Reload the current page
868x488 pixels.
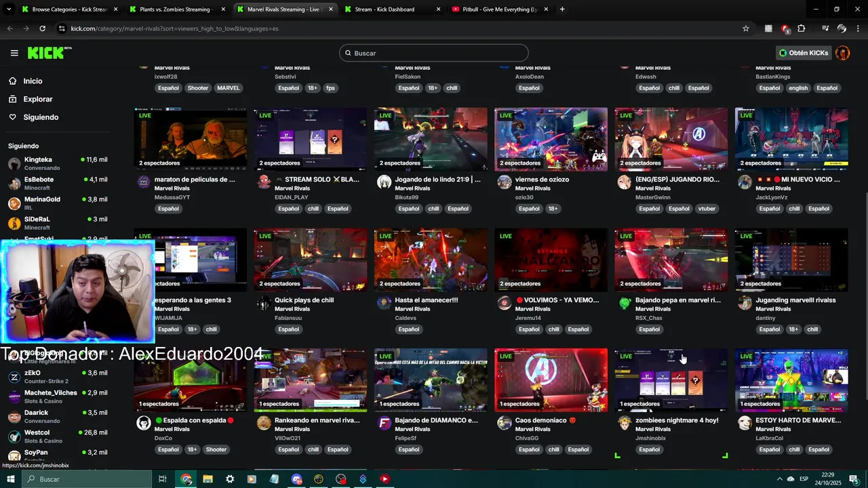42,28
